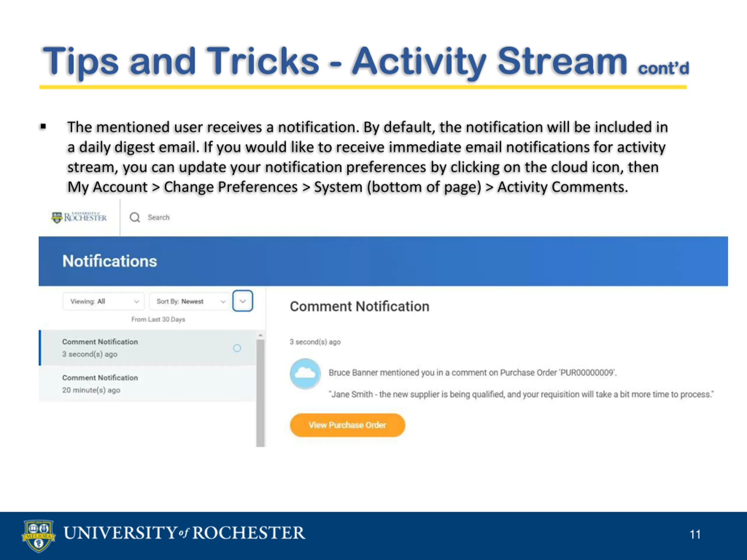
Task: Click the Rochester shield crest in footer
Action: pos(39,536)
